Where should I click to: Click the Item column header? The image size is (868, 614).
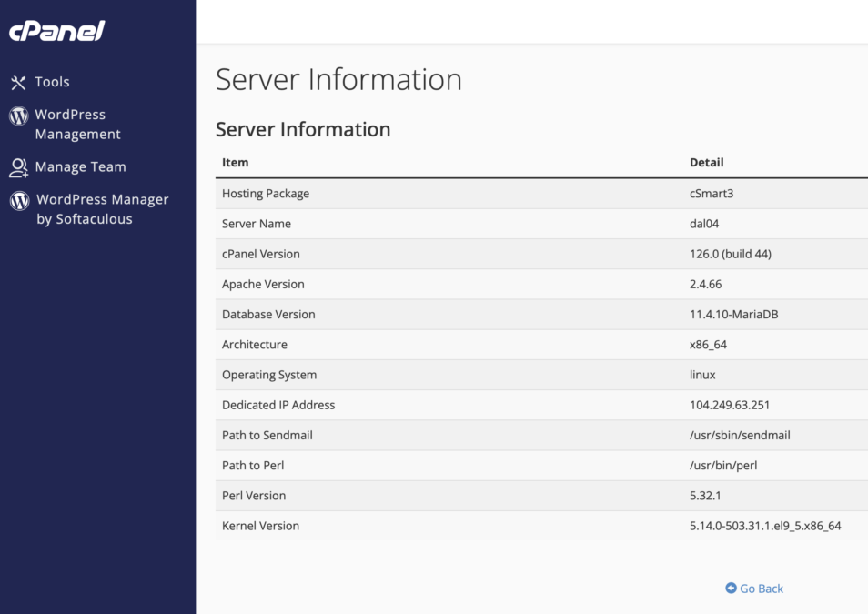pos(235,163)
